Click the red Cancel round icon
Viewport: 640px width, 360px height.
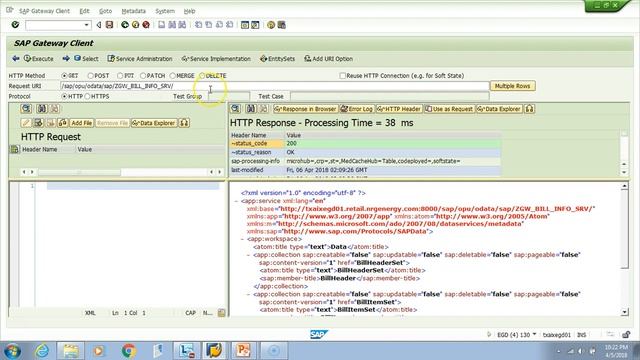point(146,25)
